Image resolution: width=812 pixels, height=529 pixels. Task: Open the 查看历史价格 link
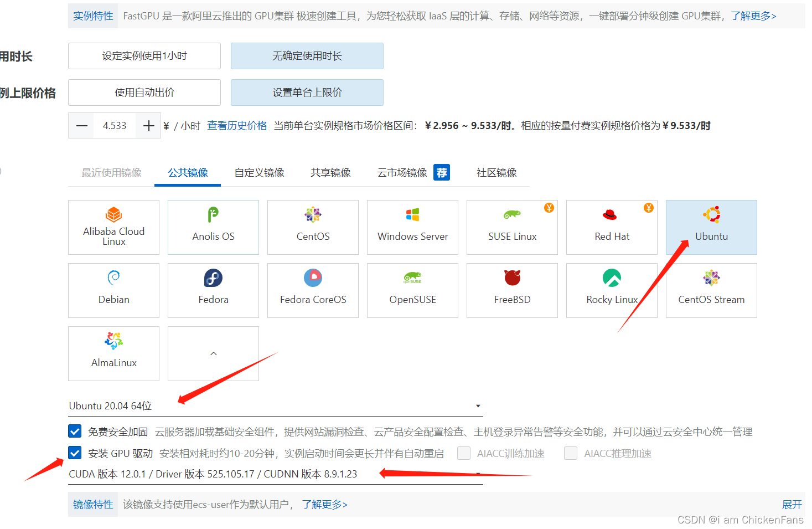237,126
